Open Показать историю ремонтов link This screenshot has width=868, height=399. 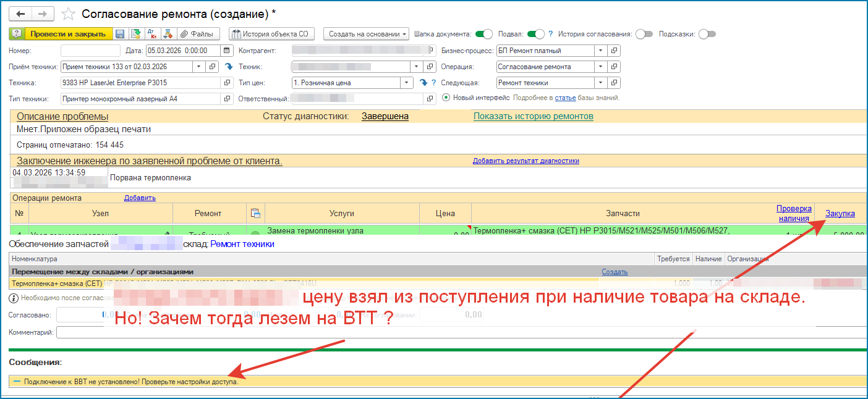click(x=533, y=116)
